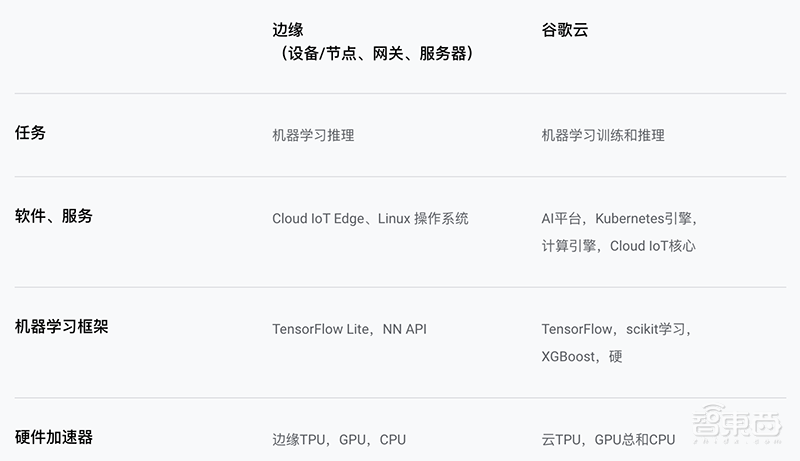Select the 谷歌云 column header
The height and width of the screenshot is (461, 800).
564,29
